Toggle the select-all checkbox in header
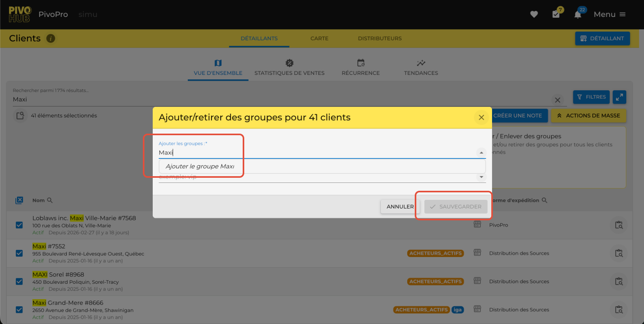 point(19,200)
